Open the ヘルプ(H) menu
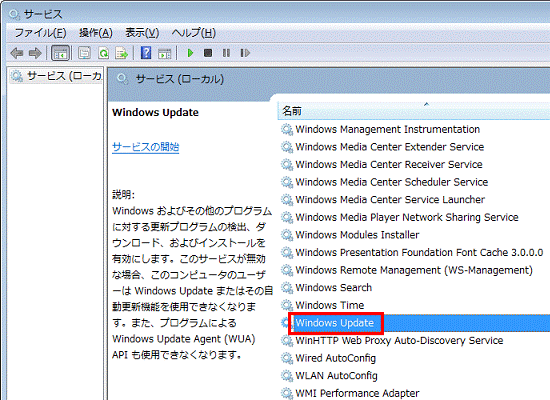Image resolution: width=550 pixels, height=400 pixels. point(194,33)
